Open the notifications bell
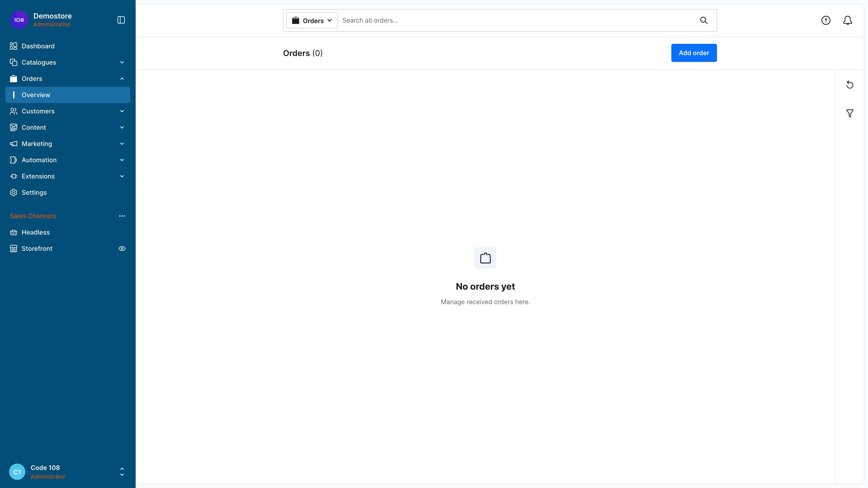This screenshot has width=868, height=488. pos(847,20)
